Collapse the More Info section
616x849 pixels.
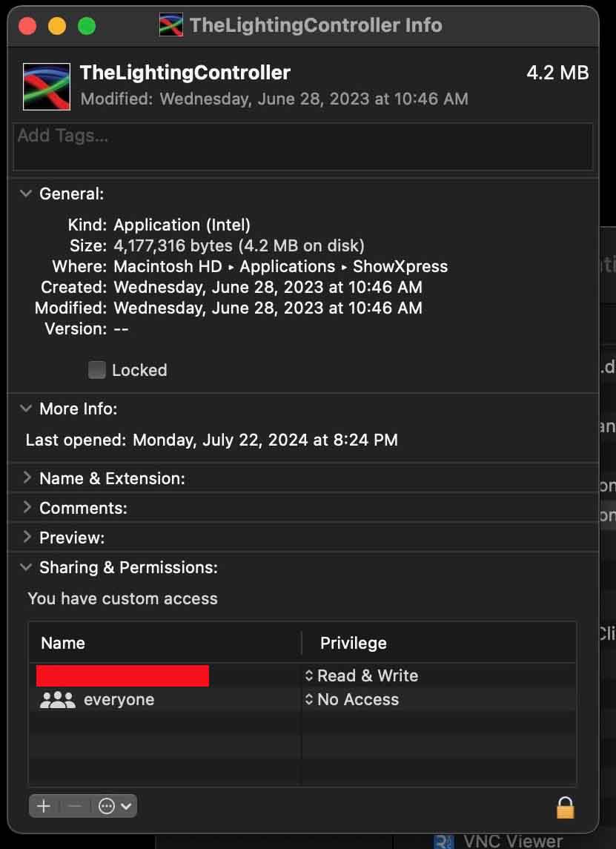click(x=26, y=409)
